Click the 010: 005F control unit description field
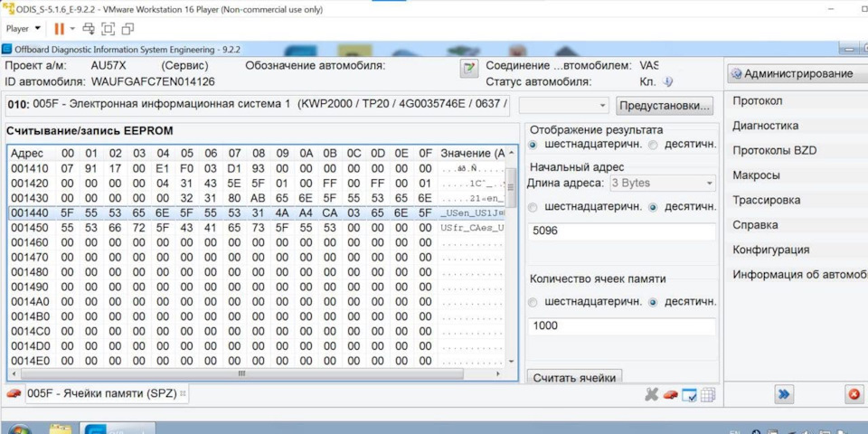The image size is (868, 434). tap(258, 104)
